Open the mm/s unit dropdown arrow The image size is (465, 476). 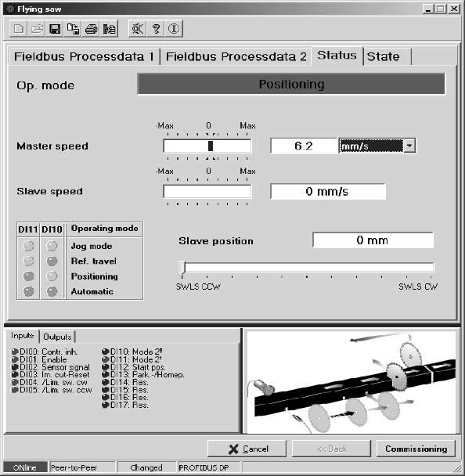[409, 146]
